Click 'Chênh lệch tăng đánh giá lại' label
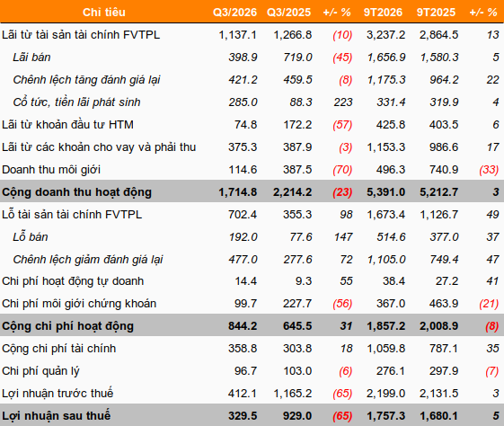The width and height of the screenshot is (504, 426). tap(86, 80)
